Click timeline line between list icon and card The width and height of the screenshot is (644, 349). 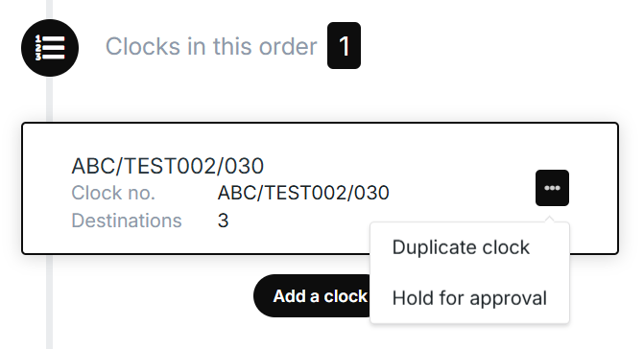pyautogui.click(x=49, y=99)
